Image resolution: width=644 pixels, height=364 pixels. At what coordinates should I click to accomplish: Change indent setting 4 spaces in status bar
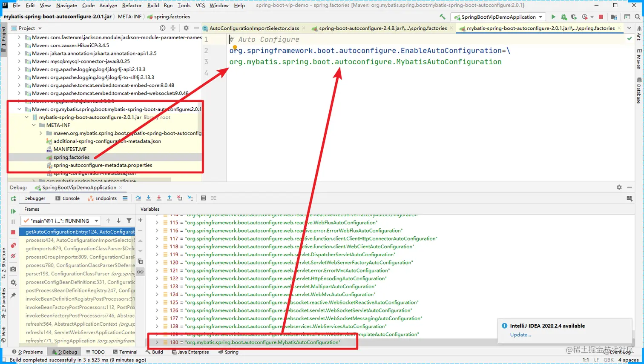click(x=628, y=360)
